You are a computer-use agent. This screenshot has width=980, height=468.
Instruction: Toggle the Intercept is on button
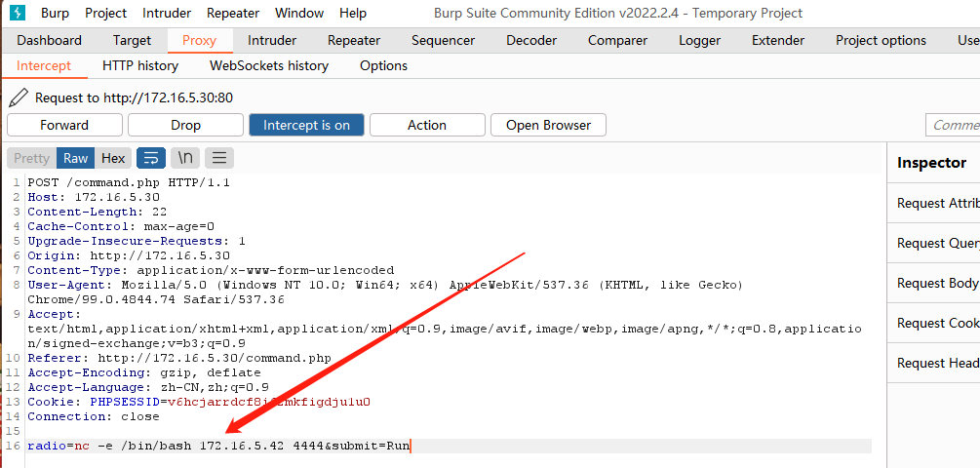point(306,125)
